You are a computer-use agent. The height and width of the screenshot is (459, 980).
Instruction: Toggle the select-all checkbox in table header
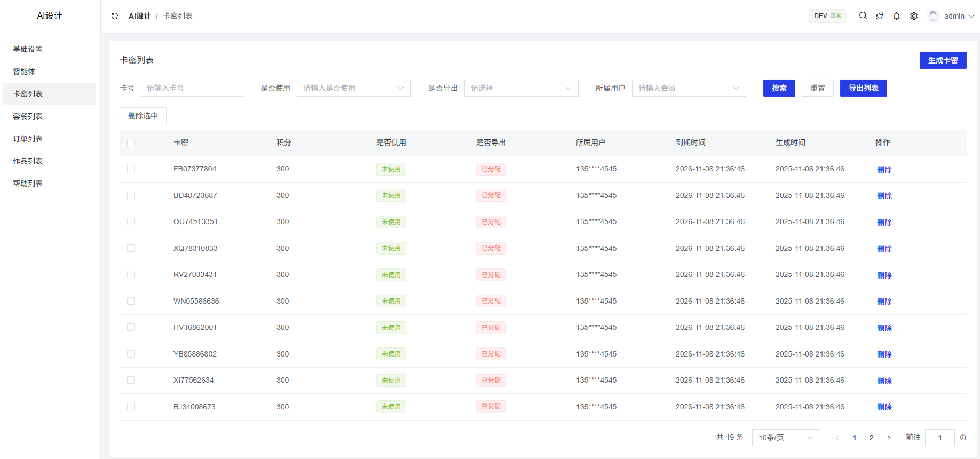(131, 143)
